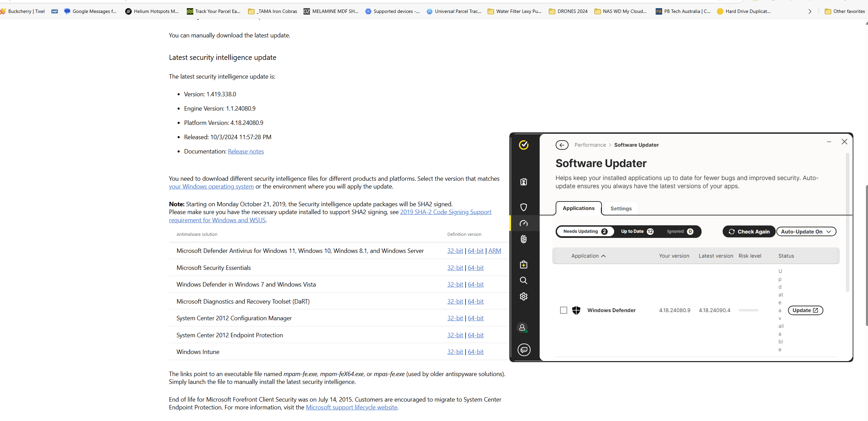Image resolution: width=868 pixels, height=421 pixels.
Task: Open the DRONES 2024 bookmark folder
Action: pos(568,11)
